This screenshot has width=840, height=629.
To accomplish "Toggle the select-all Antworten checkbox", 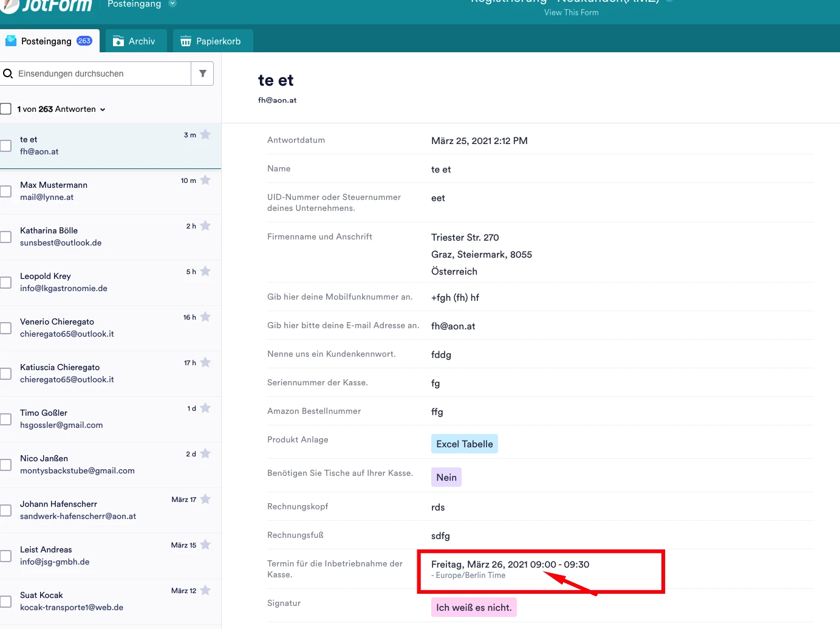I will tap(5, 109).
